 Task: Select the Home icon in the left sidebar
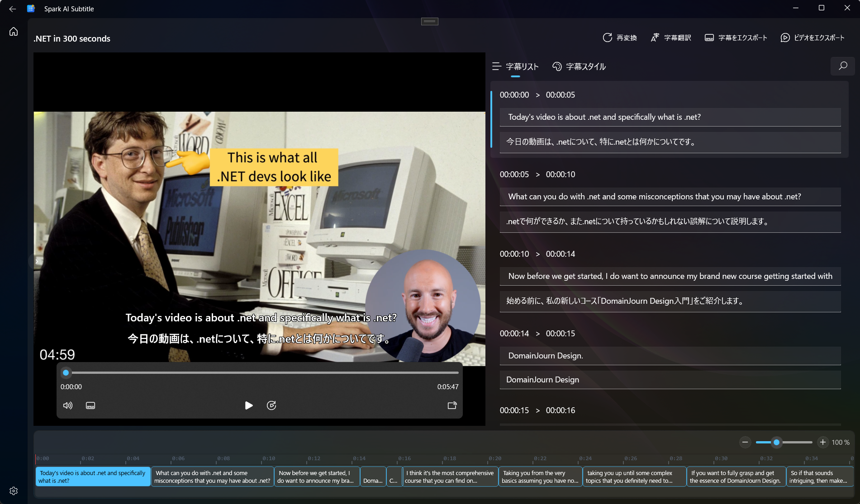(14, 31)
